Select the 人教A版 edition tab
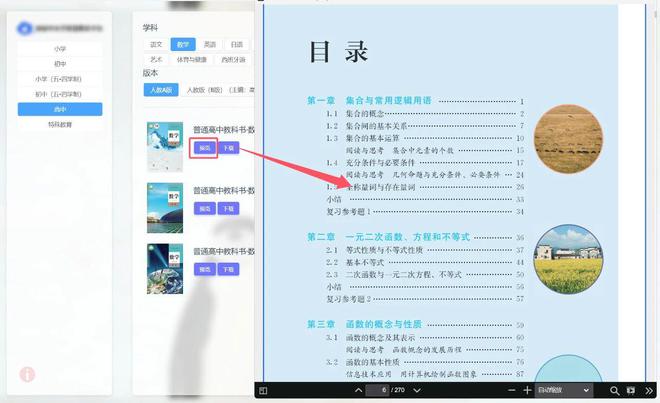Image resolution: width=660 pixels, height=403 pixels. coord(161,90)
